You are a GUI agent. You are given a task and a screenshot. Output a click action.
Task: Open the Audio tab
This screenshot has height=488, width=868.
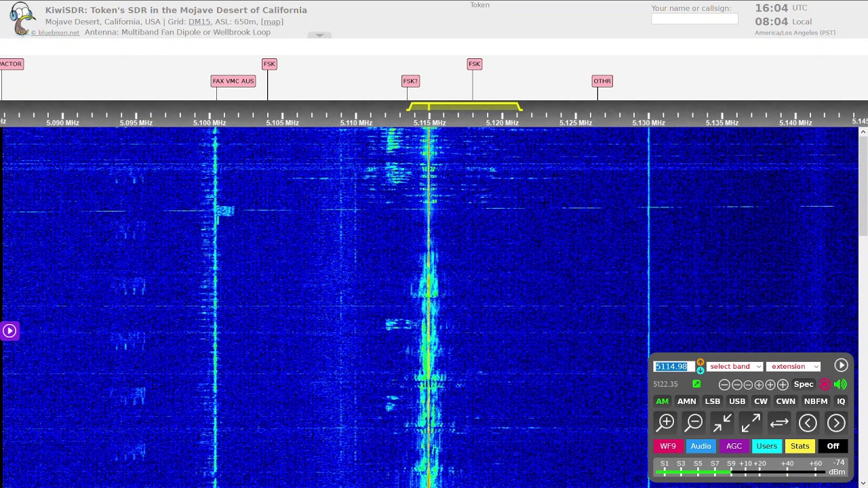click(701, 446)
